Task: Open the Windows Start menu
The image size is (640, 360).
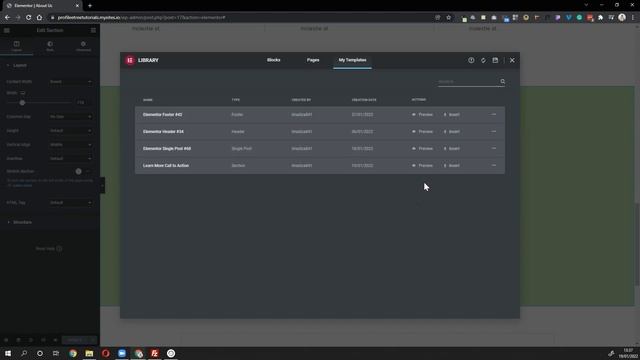Action: coord(8,353)
